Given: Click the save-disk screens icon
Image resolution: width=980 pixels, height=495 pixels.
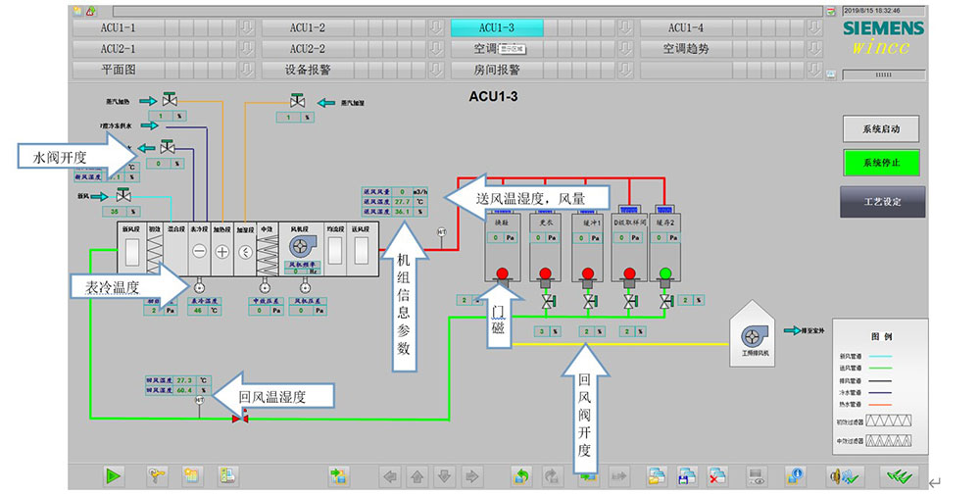Looking at the screenshot, I should coord(687,476).
